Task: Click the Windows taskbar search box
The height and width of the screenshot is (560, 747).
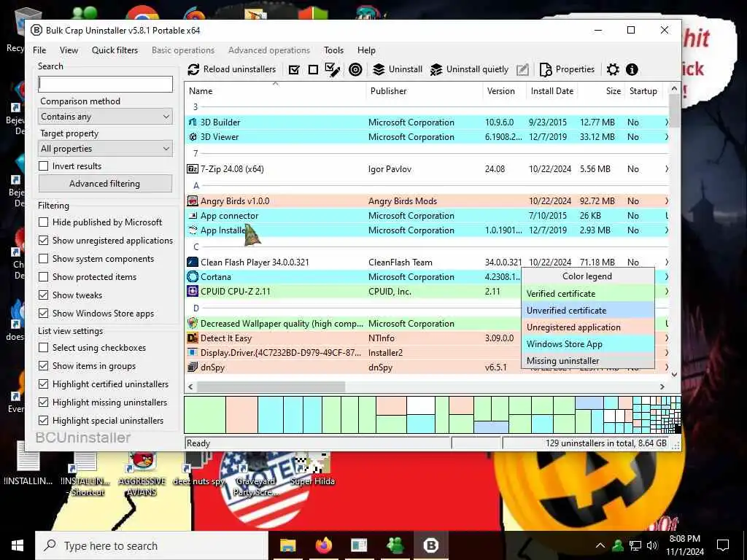Action: pyautogui.click(x=152, y=545)
